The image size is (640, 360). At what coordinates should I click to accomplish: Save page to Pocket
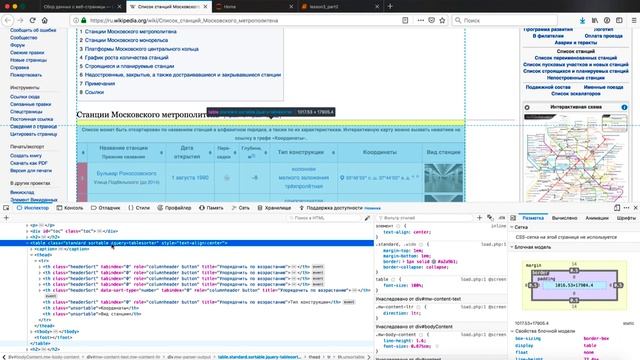(x=431, y=20)
